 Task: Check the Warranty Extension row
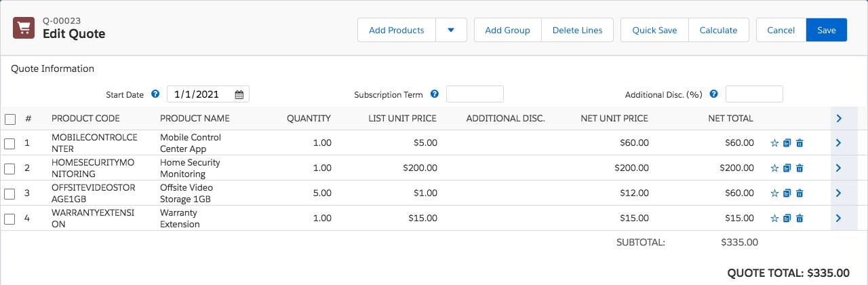[10, 219]
